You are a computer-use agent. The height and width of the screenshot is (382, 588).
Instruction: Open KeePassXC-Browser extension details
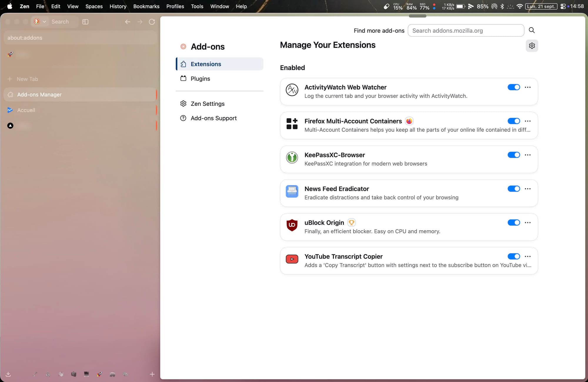click(409, 159)
